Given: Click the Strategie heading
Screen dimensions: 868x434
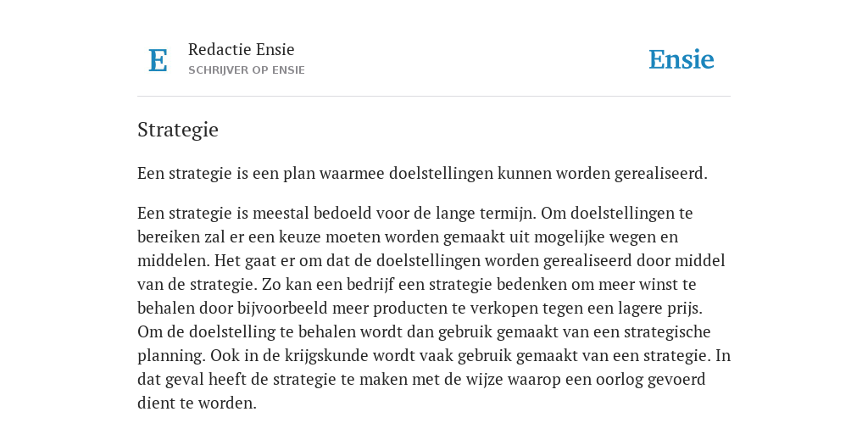Looking at the screenshot, I should [x=178, y=130].
